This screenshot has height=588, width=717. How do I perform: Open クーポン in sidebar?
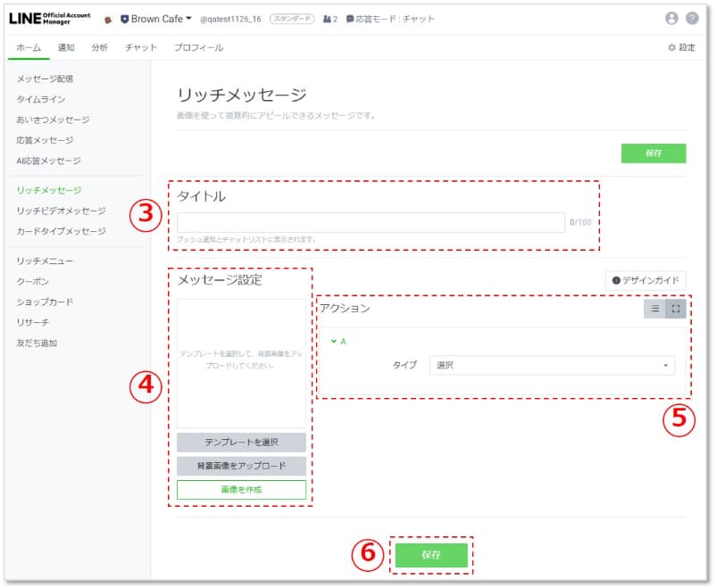32,282
